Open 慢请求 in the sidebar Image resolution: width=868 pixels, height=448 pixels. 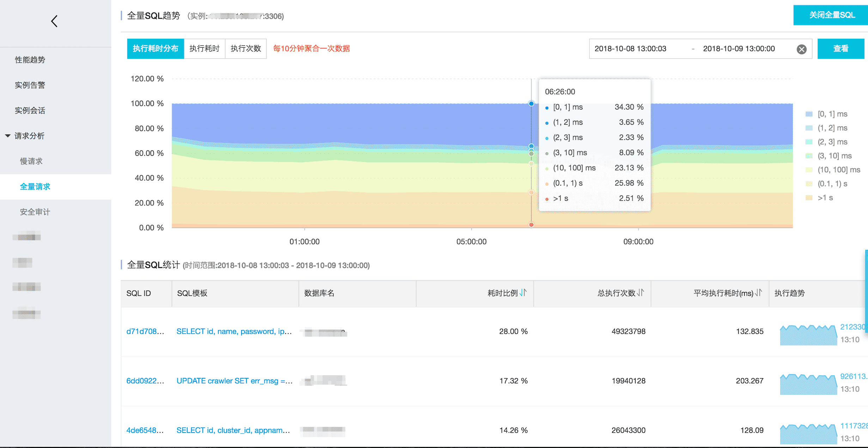(31, 161)
